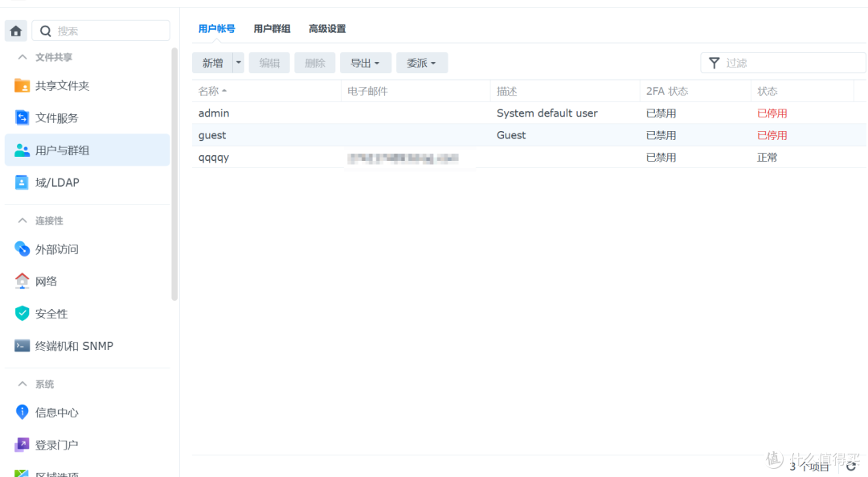Collapse the 文件共享 section
The height and width of the screenshot is (477, 868).
pos(23,57)
